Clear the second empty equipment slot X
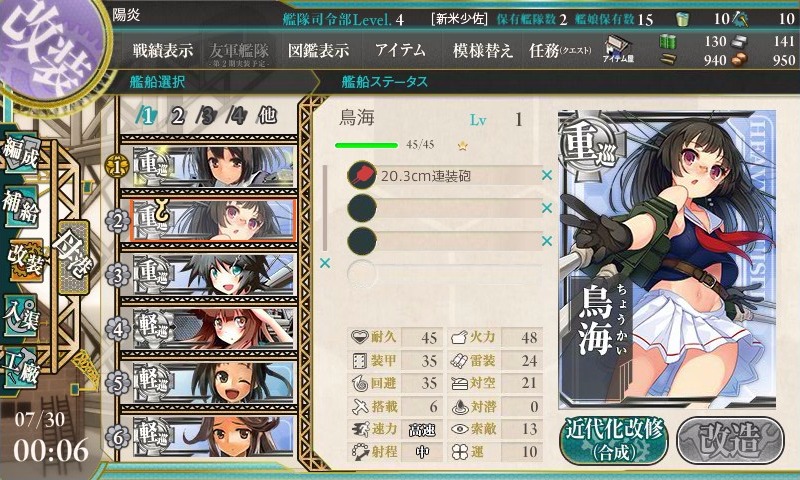800x480 pixels. [547, 241]
